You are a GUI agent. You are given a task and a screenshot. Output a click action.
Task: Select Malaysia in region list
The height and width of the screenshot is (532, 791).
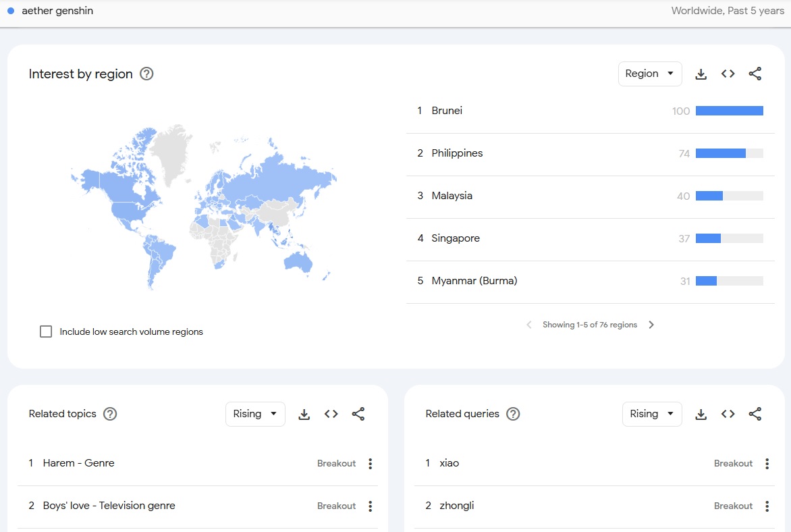coord(591,196)
